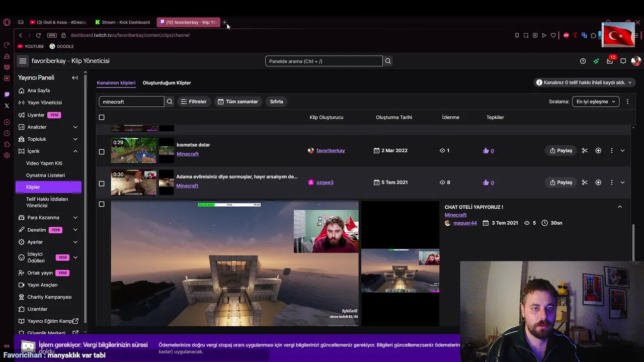Image resolution: width=644 pixels, height=362 pixels.
Task: Check the CHAT OTELİ YAPIYORUZ clip checkbox
Action: tap(102, 204)
